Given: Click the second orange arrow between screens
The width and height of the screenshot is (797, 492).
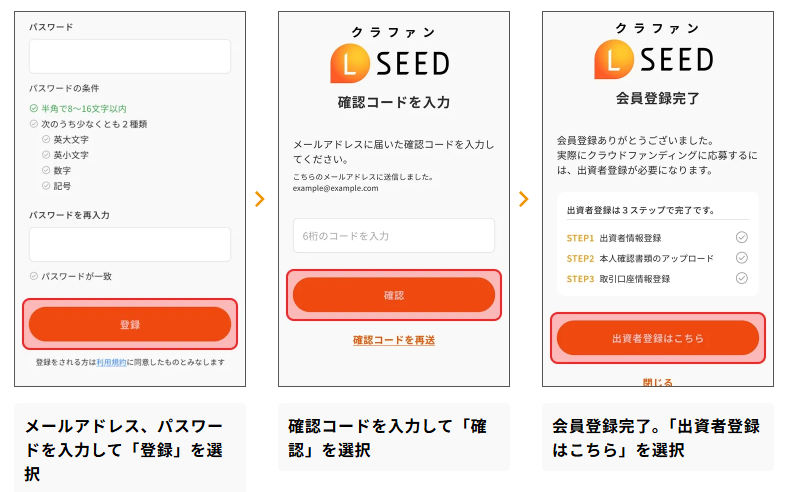Looking at the screenshot, I should 524,199.
